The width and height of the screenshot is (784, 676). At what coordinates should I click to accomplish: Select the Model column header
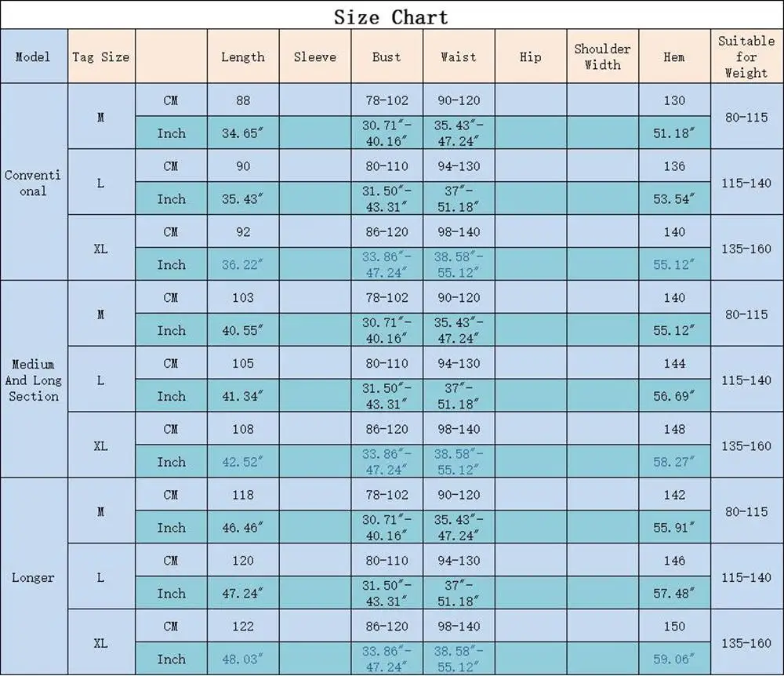34,56
